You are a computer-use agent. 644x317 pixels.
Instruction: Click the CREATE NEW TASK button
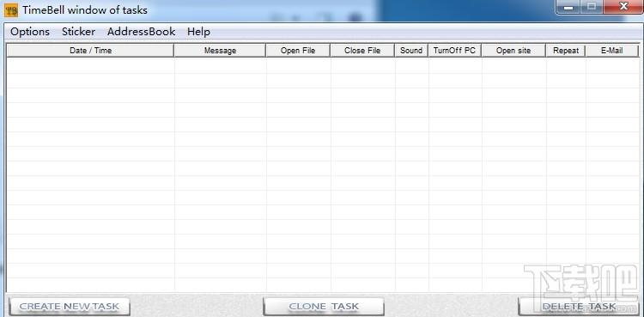point(70,307)
